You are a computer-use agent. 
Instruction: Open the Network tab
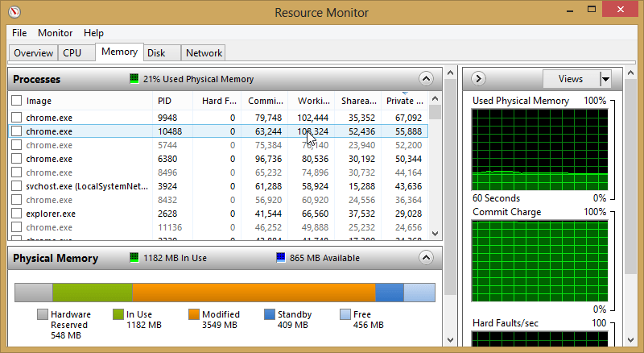204,53
